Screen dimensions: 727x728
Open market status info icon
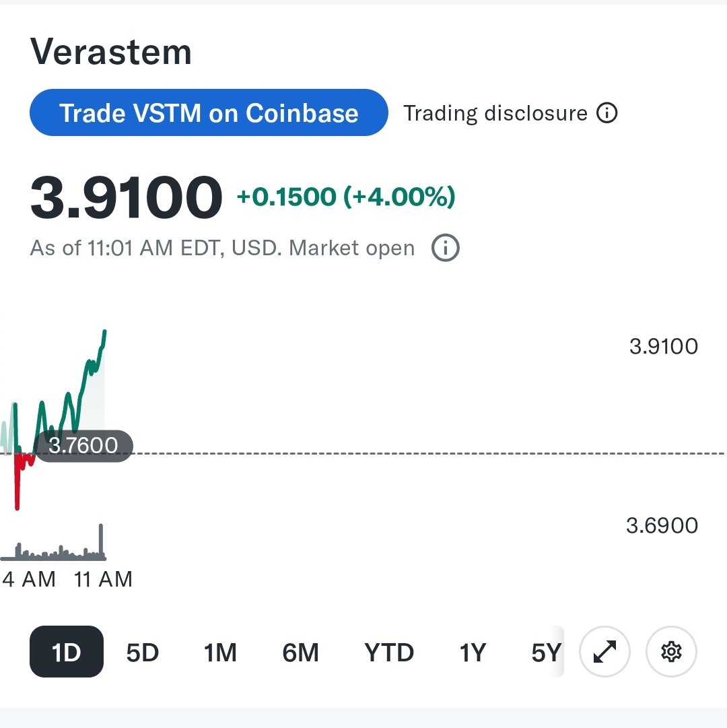pyautogui.click(x=446, y=248)
